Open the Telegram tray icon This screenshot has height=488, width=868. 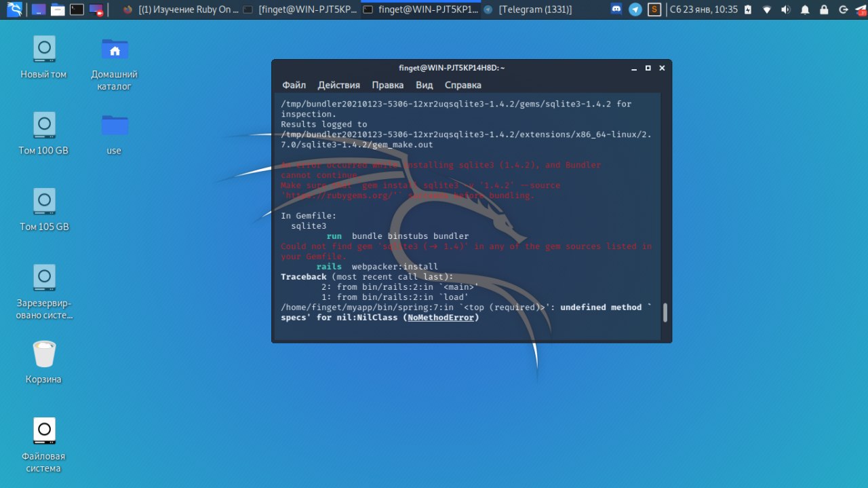coord(635,10)
